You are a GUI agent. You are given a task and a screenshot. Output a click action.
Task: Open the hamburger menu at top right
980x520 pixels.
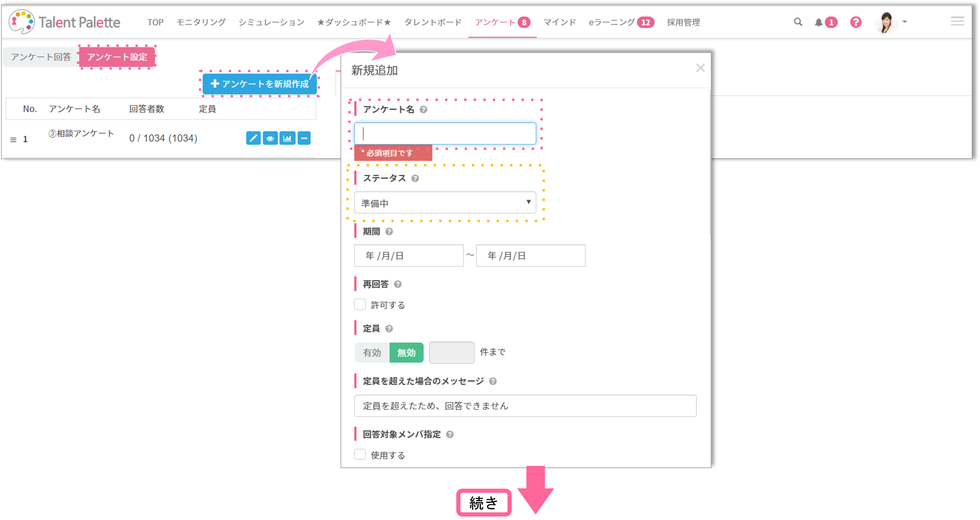pyautogui.click(x=957, y=21)
